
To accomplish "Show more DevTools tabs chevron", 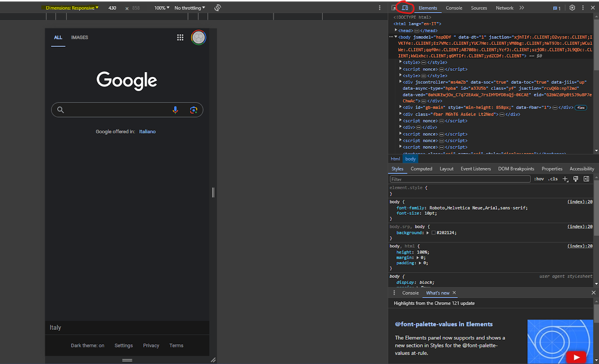I will (522, 8).
